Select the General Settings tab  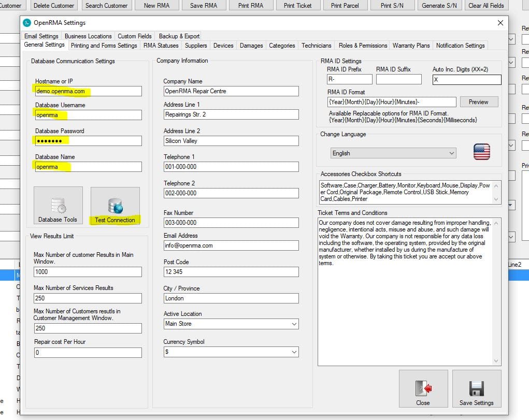tap(44, 45)
